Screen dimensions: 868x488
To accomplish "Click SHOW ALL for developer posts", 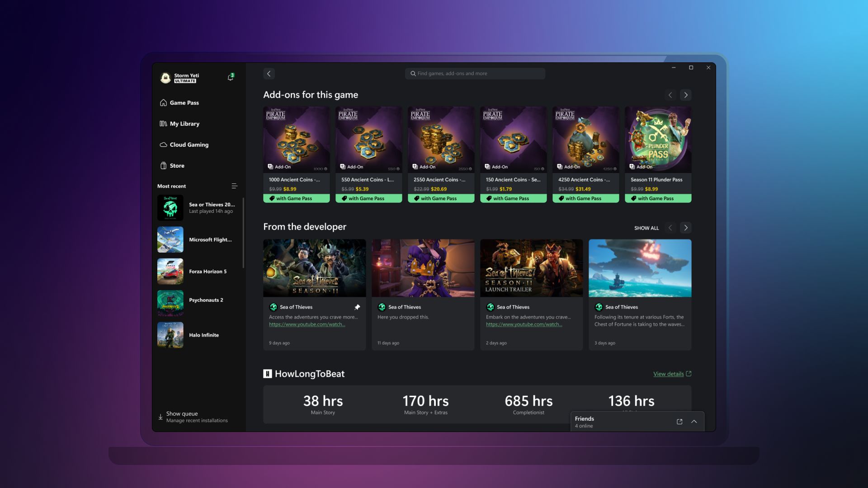I will [646, 228].
